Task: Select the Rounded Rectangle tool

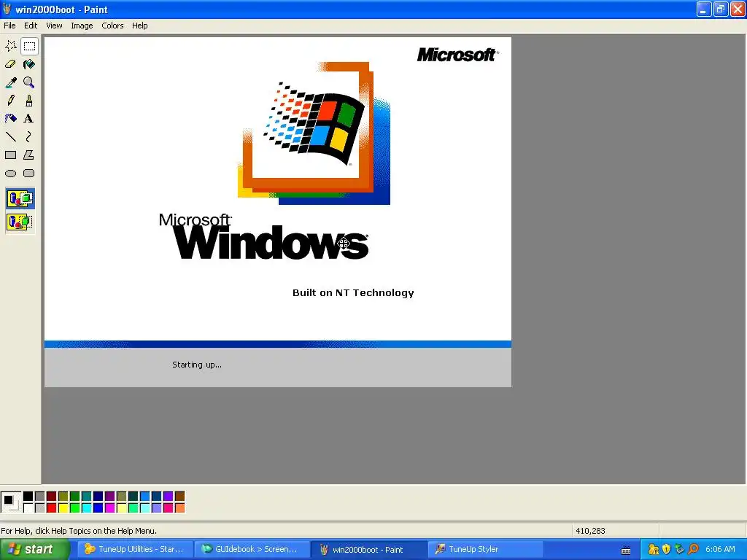Action: click(29, 174)
